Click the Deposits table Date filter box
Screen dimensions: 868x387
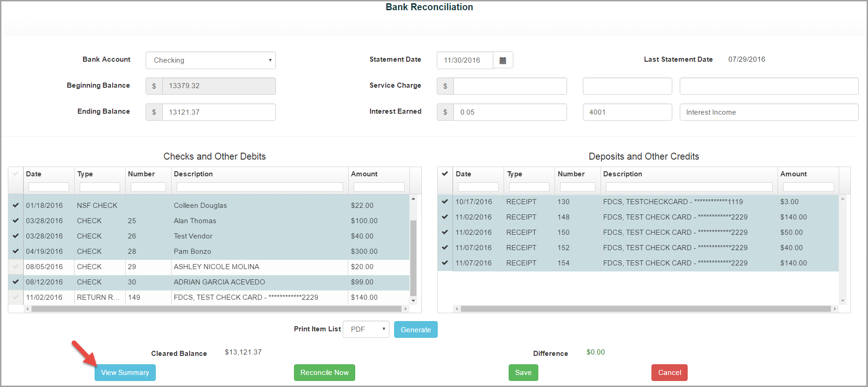[x=478, y=187]
